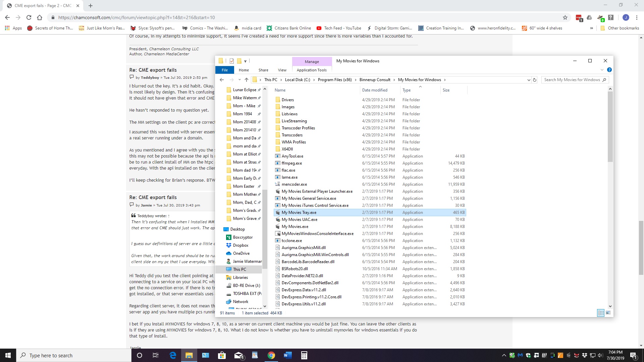Viewport: 644px width, 362px height.
Task: Open Microsoft Store from taskbar
Action: coord(222,355)
